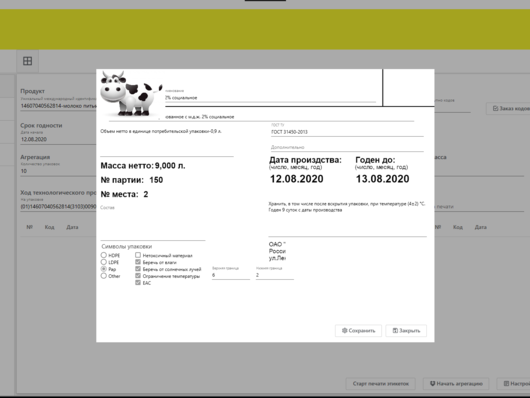Click the 'Заказ кодов' button in background
This screenshot has width=530, height=398.
(x=508, y=109)
